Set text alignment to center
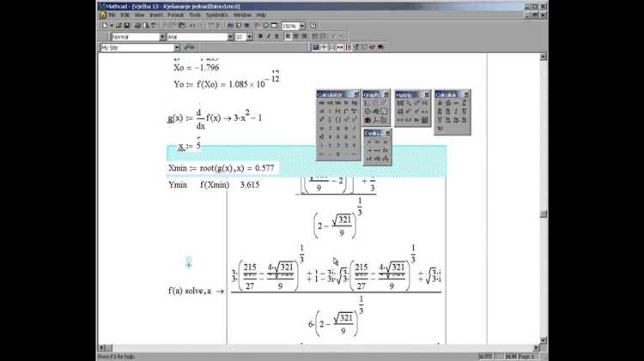 (x=295, y=37)
